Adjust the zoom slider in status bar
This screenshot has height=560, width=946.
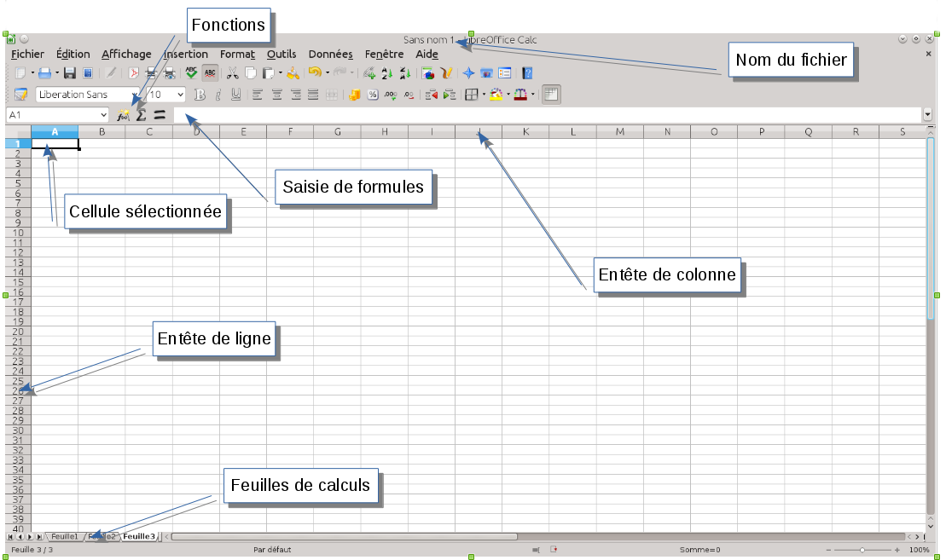pyautogui.click(x=862, y=551)
